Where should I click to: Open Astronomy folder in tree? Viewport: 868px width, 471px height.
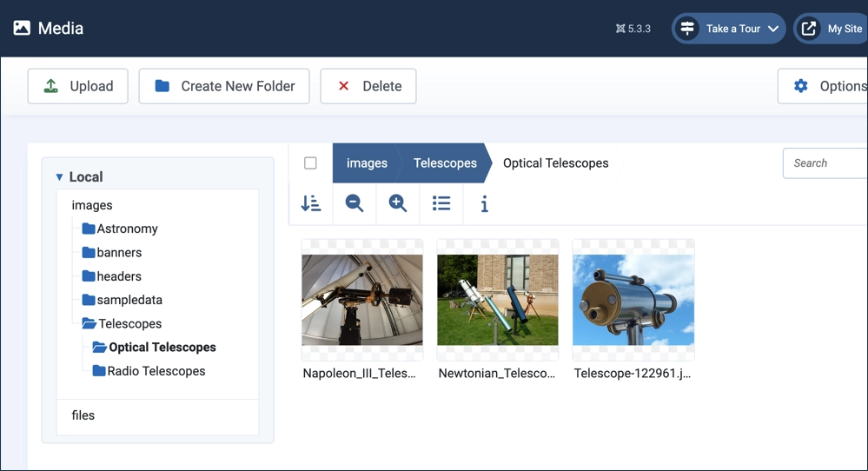128,229
